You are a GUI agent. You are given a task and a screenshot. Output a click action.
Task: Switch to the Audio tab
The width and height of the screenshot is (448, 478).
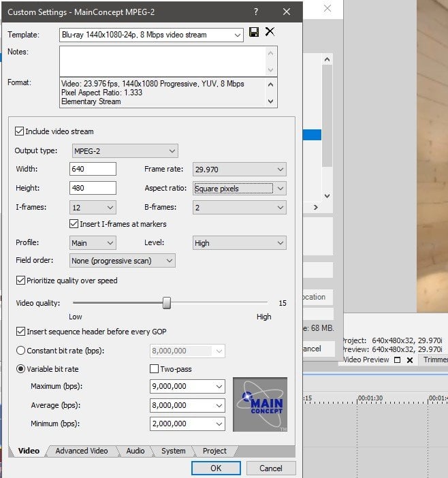(x=135, y=451)
